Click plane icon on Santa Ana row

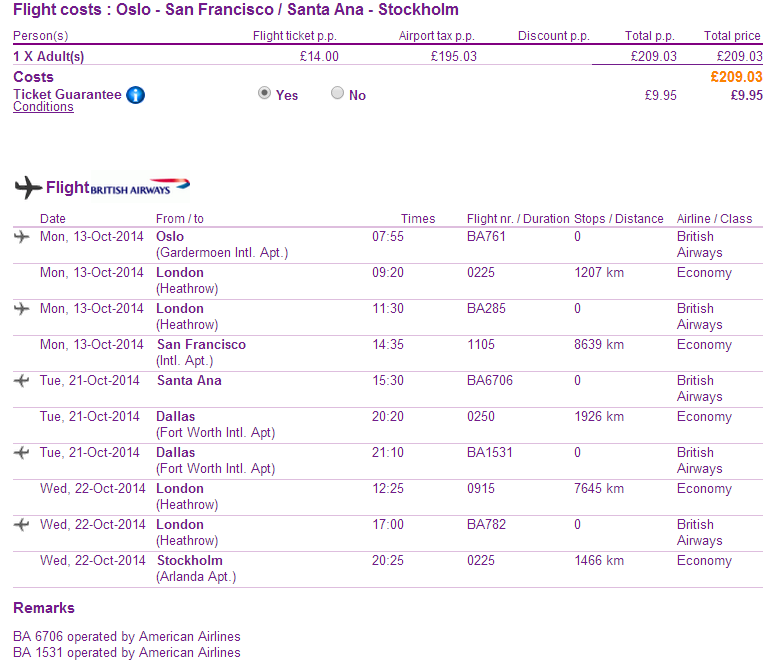click(22, 381)
